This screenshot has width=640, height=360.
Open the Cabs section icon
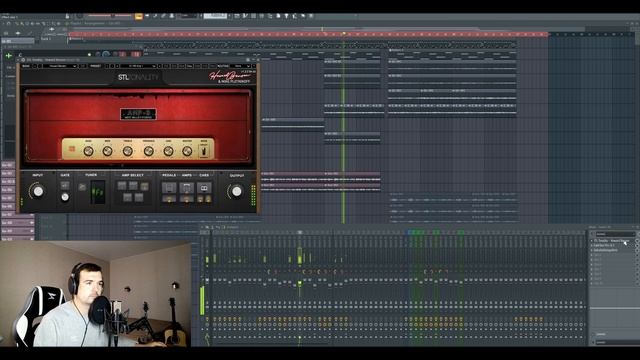[x=204, y=187]
